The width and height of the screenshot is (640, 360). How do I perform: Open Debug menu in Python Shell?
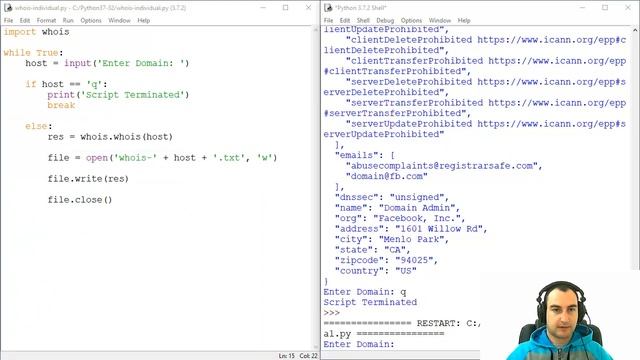(x=385, y=20)
